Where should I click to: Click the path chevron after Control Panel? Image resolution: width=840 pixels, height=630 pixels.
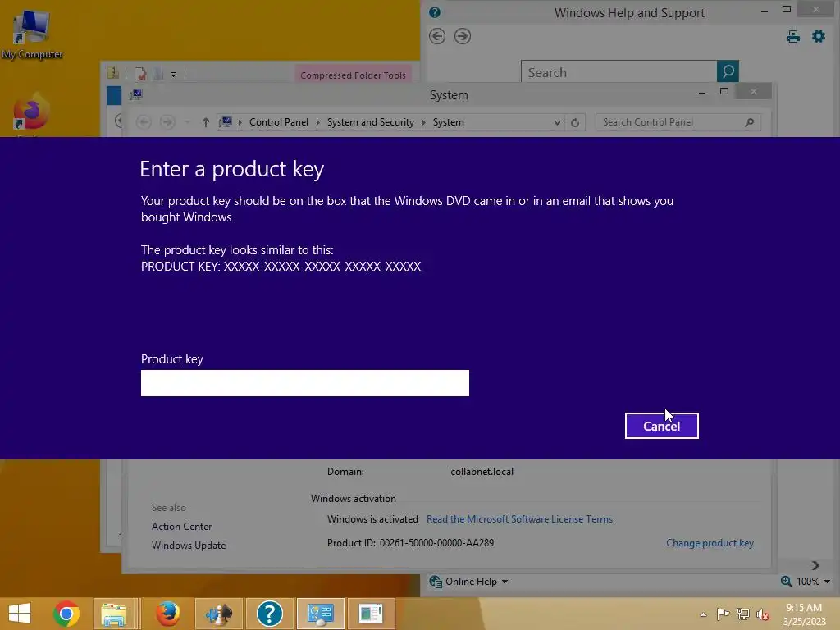point(317,123)
